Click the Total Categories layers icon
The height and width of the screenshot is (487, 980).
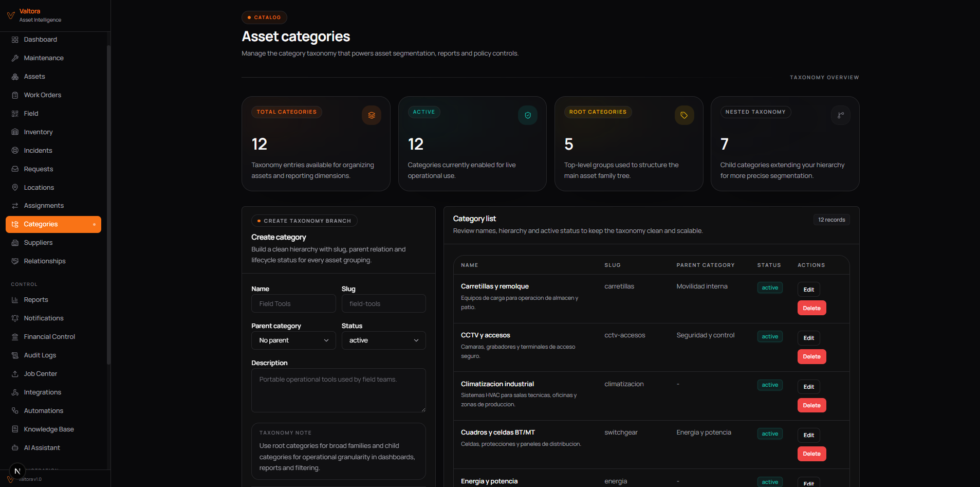coord(371,115)
